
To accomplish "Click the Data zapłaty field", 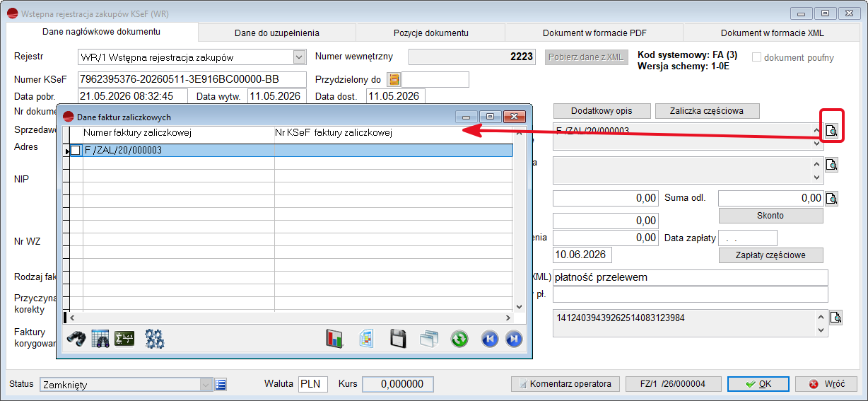I will pyautogui.click(x=748, y=238).
